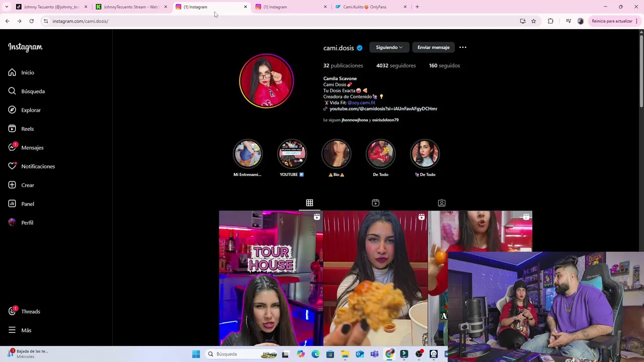View cami.dosis profile picture story
The height and width of the screenshot is (362, 644).
(x=266, y=81)
